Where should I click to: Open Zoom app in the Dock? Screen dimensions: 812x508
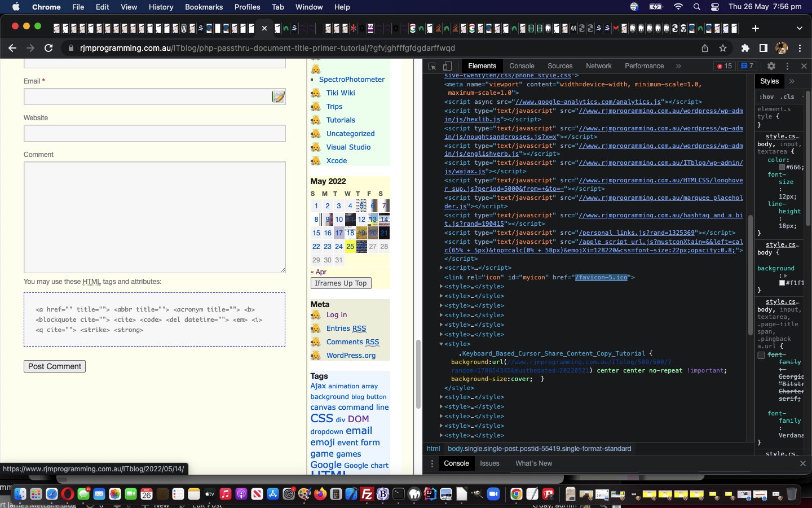pos(493,494)
